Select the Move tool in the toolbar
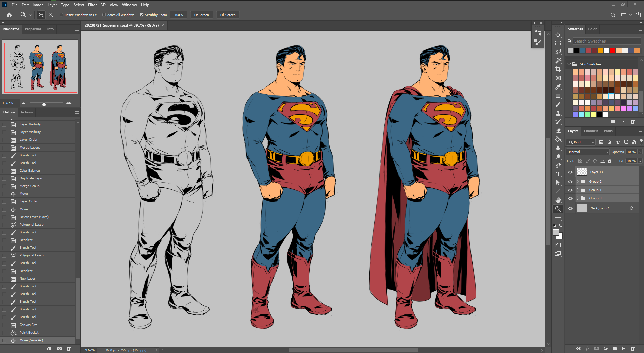Viewport: 644px width, 353px height. [x=558, y=35]
